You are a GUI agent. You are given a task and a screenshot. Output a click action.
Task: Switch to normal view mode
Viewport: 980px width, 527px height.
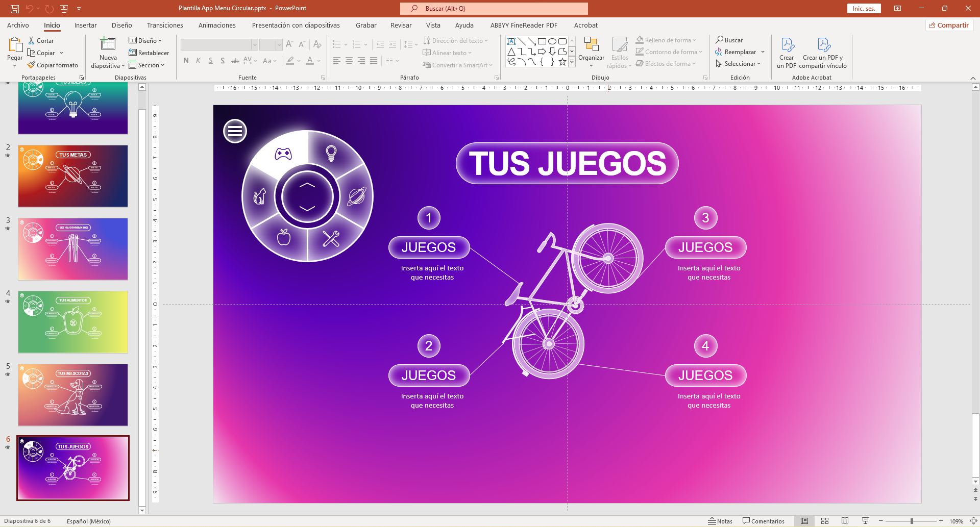(804, 521)
